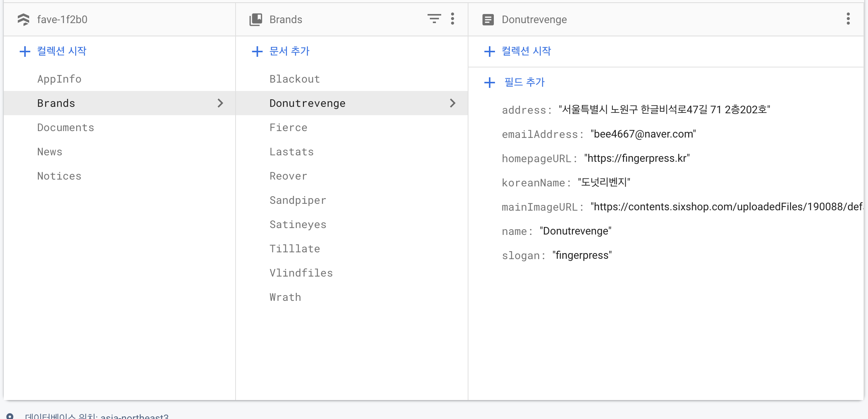
Task: Open Donutrevenge document three-dot menu
Action: click(848, 19)
